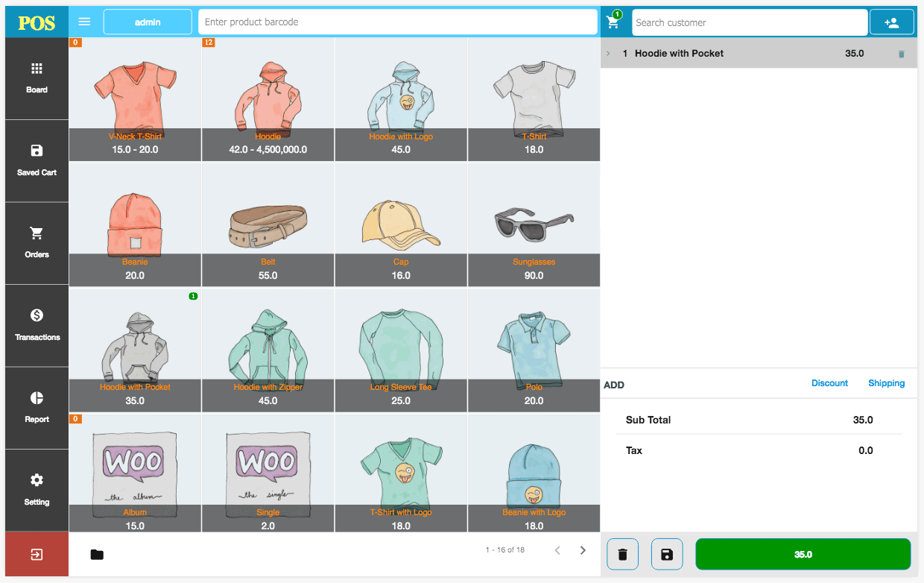
Task: View the Transactions section
Action: 36,326
